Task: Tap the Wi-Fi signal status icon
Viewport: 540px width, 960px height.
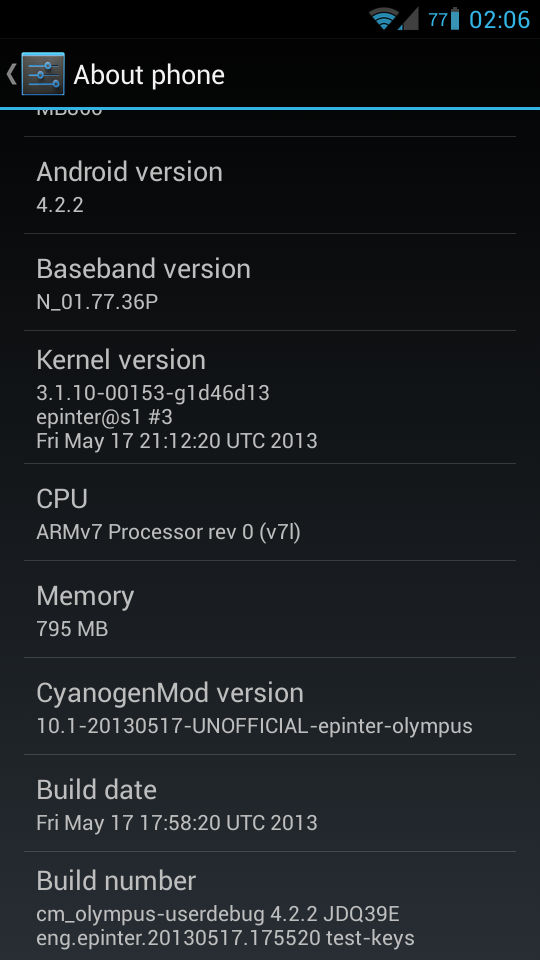Action: (384, 19)
